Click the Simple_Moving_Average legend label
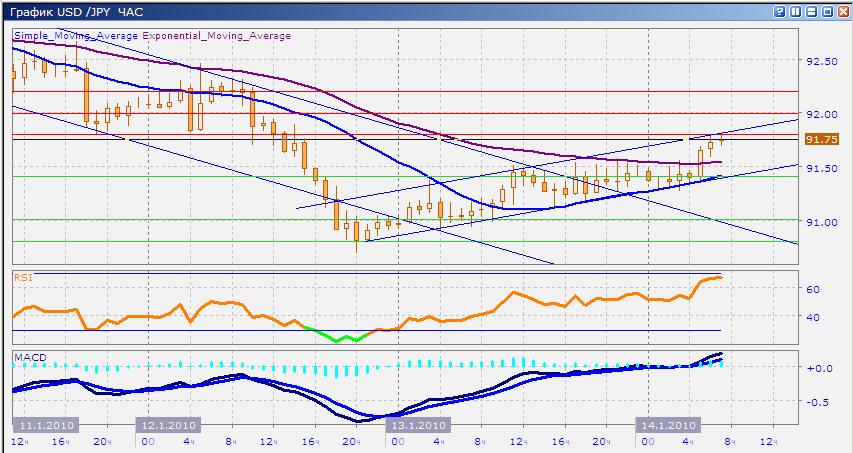The width and height of the screenshot is (853, 453). 63,36
